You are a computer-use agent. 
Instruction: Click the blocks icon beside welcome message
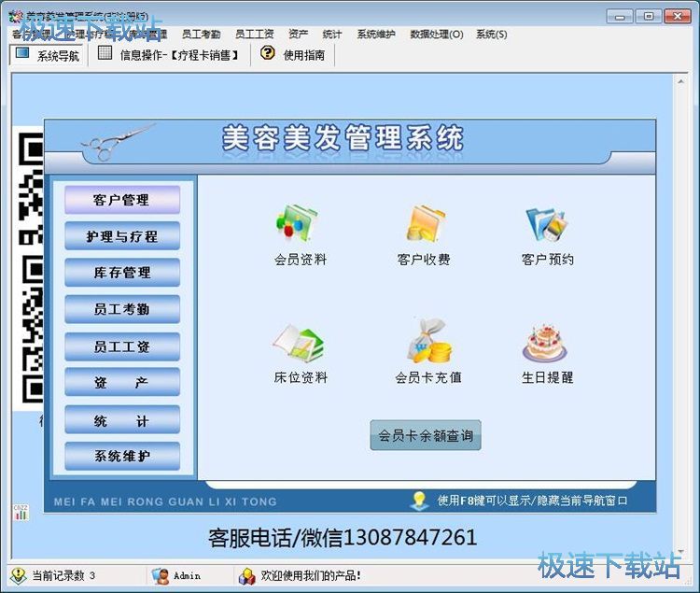click(247, 576)
